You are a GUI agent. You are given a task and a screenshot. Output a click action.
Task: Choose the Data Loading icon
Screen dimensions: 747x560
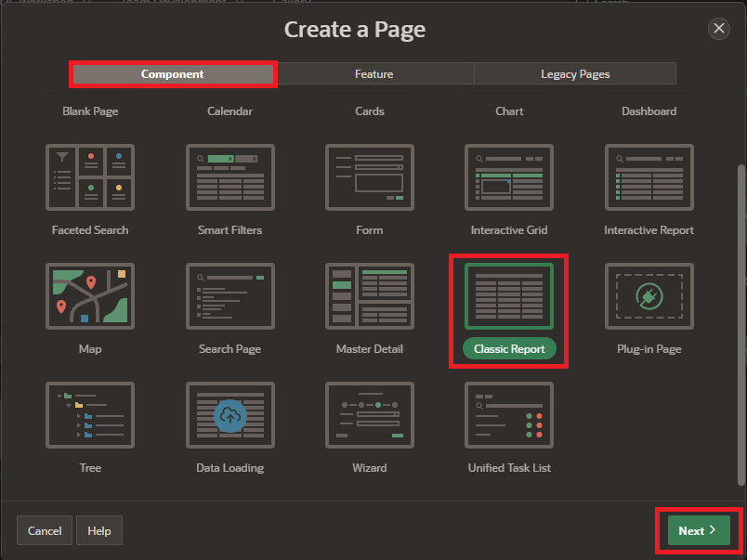click(230, 415)
